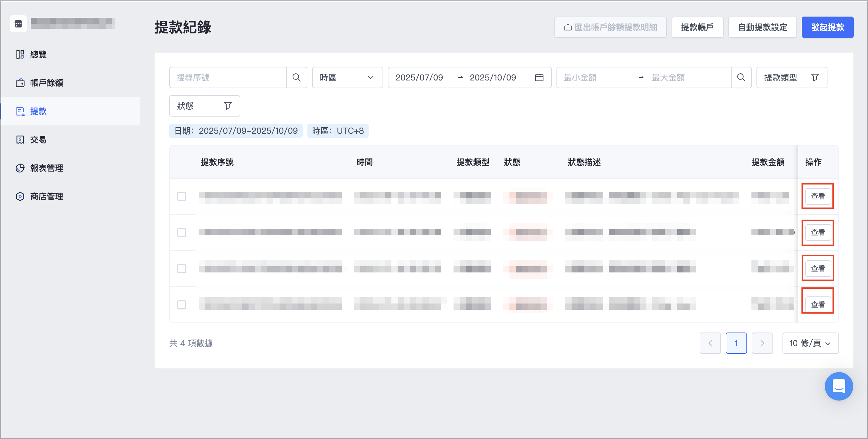The width and height of the screenshot is (868, 439).
Task: Go to the previous page arrow
Action: click(x=710, y=343)
